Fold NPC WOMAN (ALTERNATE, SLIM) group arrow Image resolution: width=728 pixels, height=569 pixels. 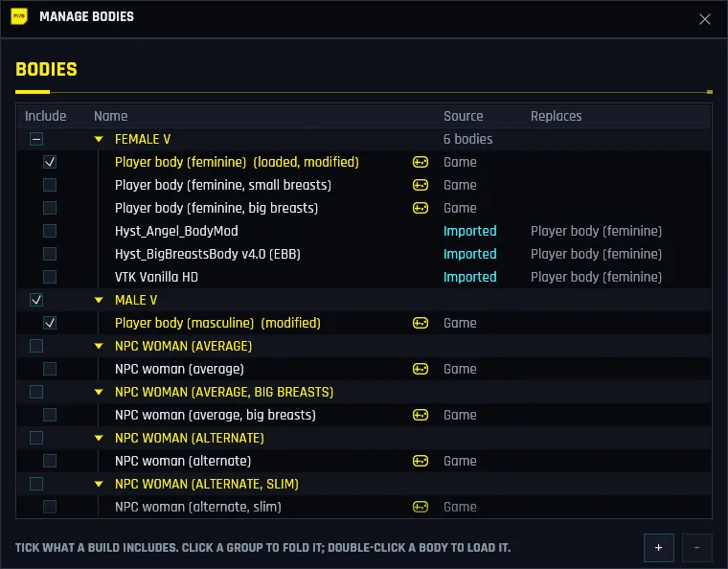click(x=99, y=484)
